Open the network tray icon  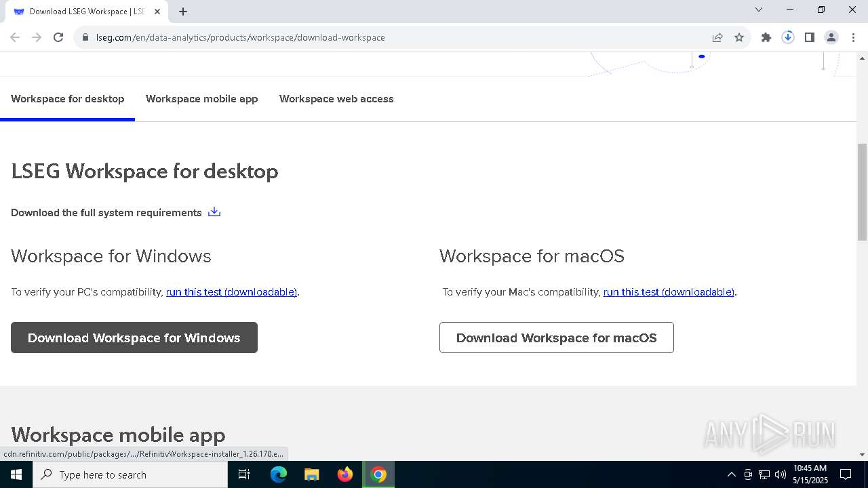coord(764,474)
